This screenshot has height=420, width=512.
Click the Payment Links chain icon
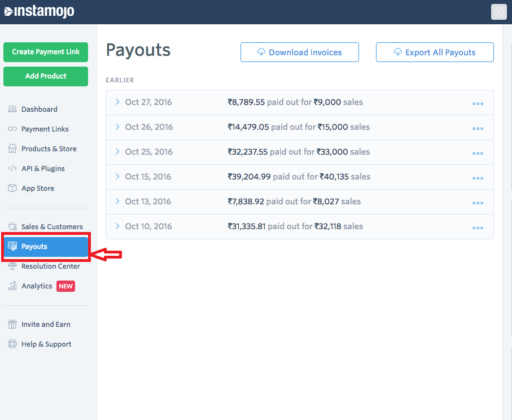[x=12, y=129]
